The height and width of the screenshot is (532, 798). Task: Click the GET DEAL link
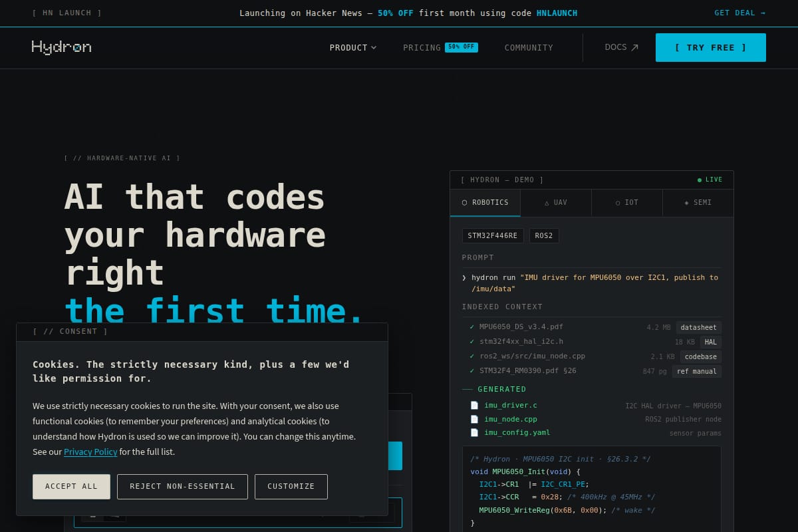tap(739, 13)
